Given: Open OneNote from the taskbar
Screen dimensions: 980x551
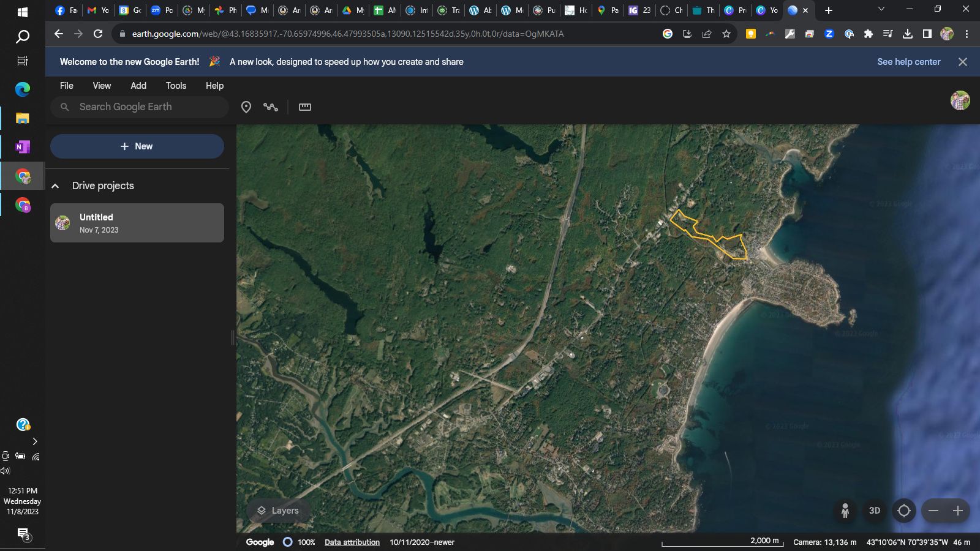Looking at the screenshot, I should [23, 147].
